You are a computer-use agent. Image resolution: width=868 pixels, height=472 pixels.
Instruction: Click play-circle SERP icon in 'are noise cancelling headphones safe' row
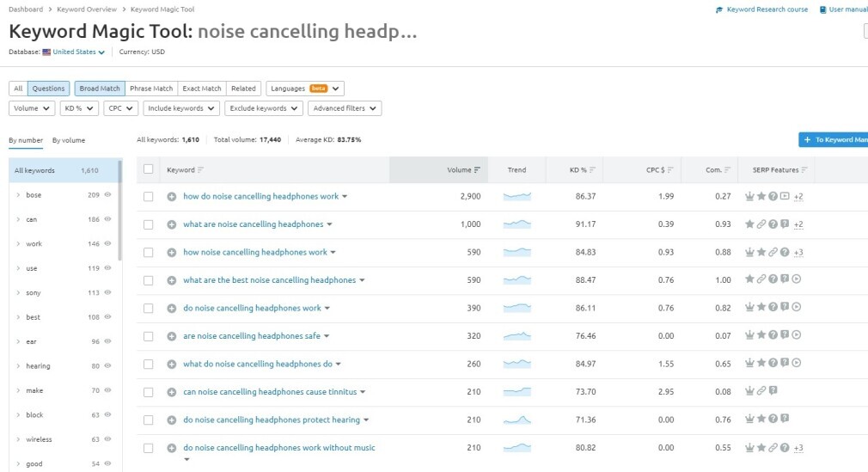point(796,335)
